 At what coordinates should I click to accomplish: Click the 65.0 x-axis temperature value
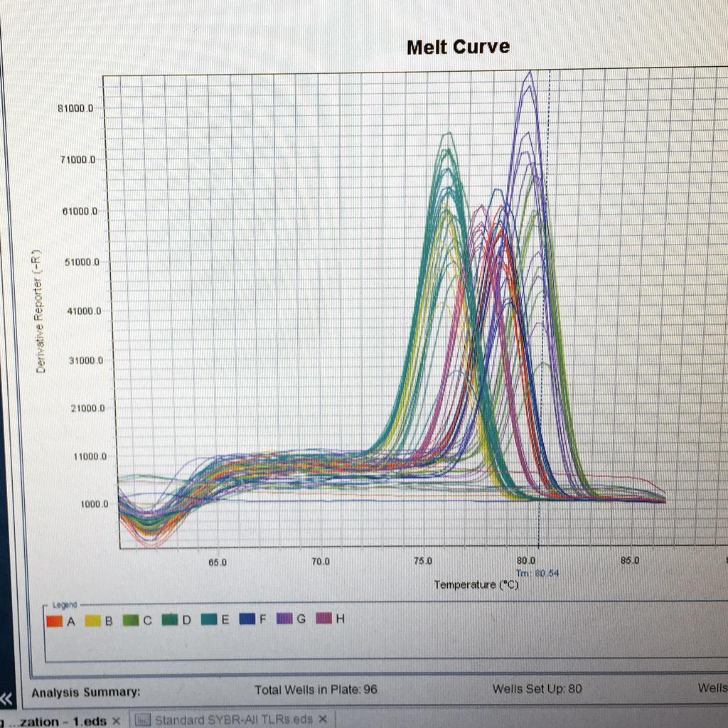(x=218, y=563)
